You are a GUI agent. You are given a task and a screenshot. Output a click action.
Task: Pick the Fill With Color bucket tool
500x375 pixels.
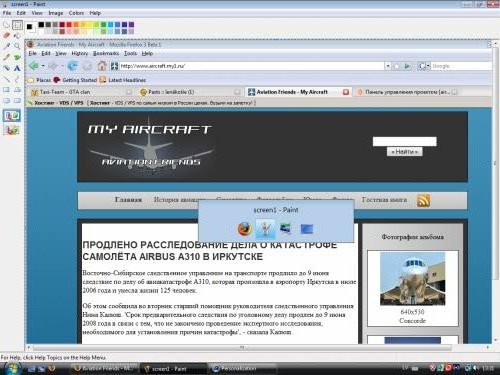click(x=17, y=35)
